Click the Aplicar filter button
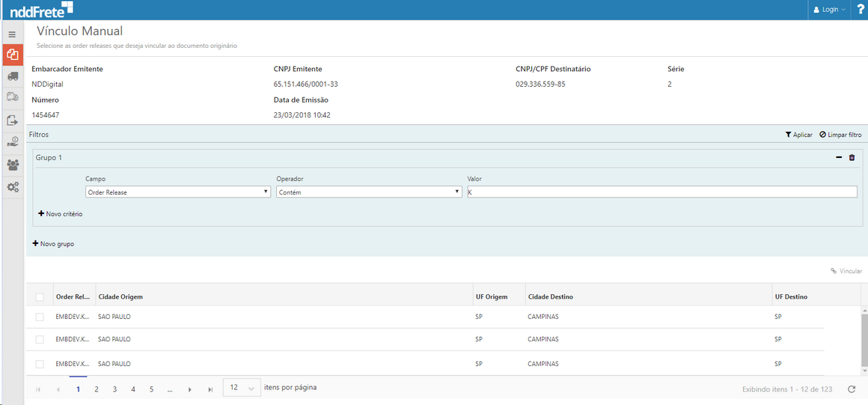Image resolution: width=868 pixels, height=405 pixels. [x=798, y=135]
